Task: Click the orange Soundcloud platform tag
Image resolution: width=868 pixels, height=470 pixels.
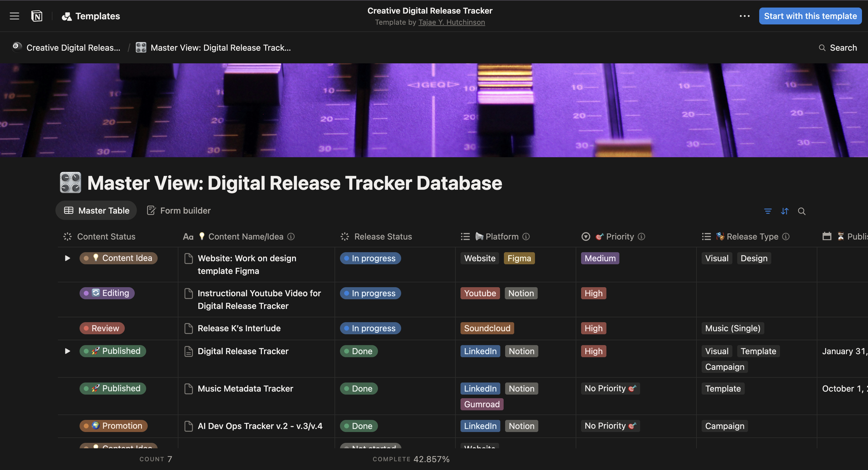Action: coord(487,329)
